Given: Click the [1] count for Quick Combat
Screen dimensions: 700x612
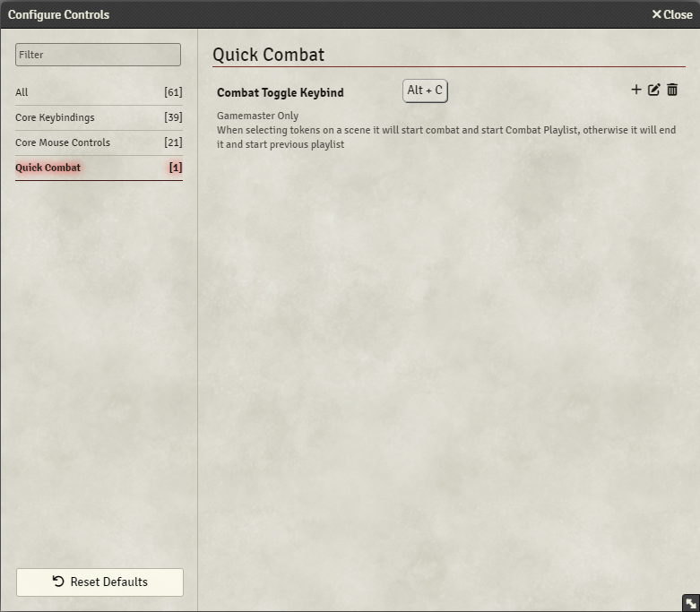Looking at the screenshot, I should click(176, 168).
